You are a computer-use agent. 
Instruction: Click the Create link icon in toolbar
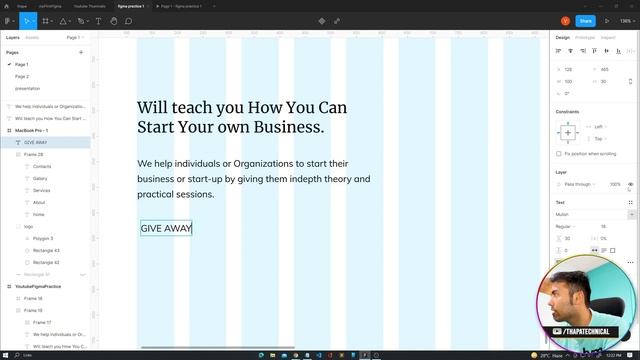pyautogui.click(x=337, y=21)
